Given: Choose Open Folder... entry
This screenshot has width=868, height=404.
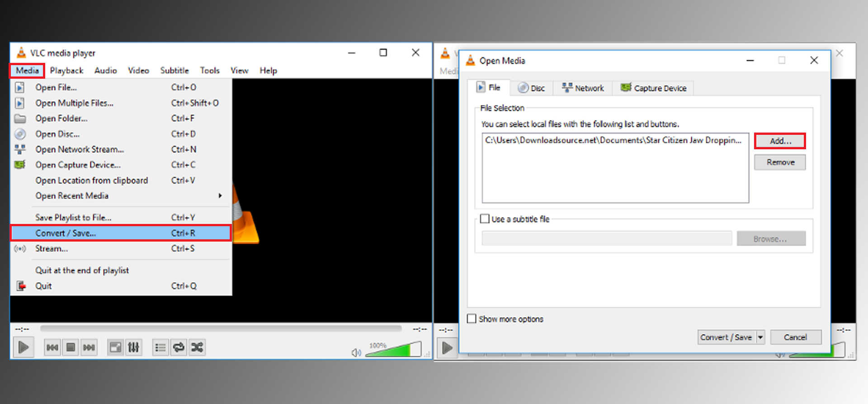Looking at the screenshot, I should click(121, 119).
